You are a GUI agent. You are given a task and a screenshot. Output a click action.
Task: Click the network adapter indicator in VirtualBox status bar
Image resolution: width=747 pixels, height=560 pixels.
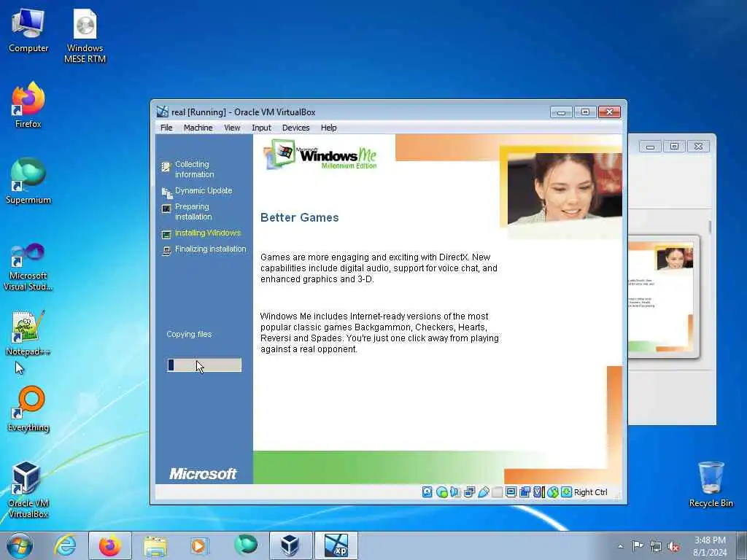[469, 492]
